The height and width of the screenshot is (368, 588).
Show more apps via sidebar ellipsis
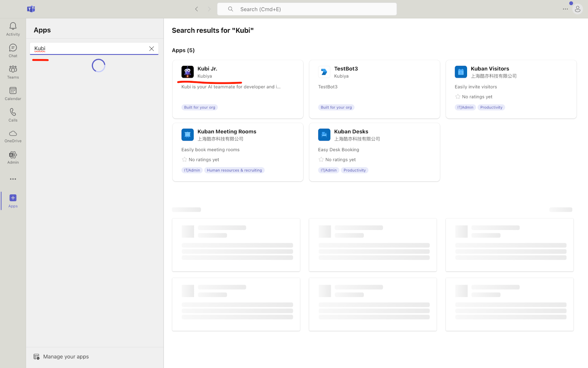(x=13, y=179)
